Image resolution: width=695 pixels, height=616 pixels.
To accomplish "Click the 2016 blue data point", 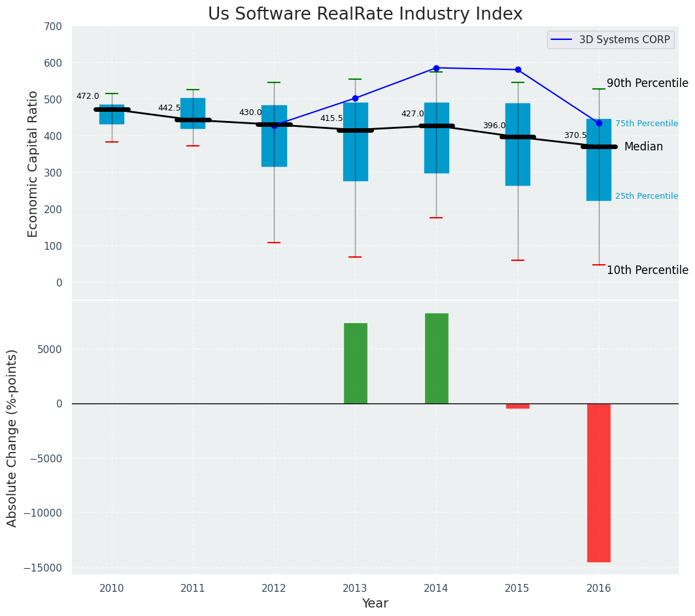I will pyautogui.click(x=599, y=123).
